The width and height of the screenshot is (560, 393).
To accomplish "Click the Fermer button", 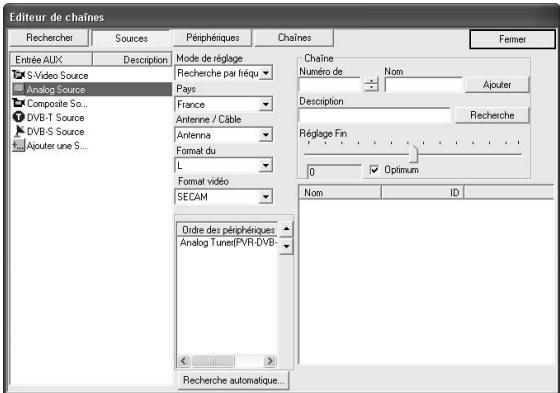I will [512, 39].
